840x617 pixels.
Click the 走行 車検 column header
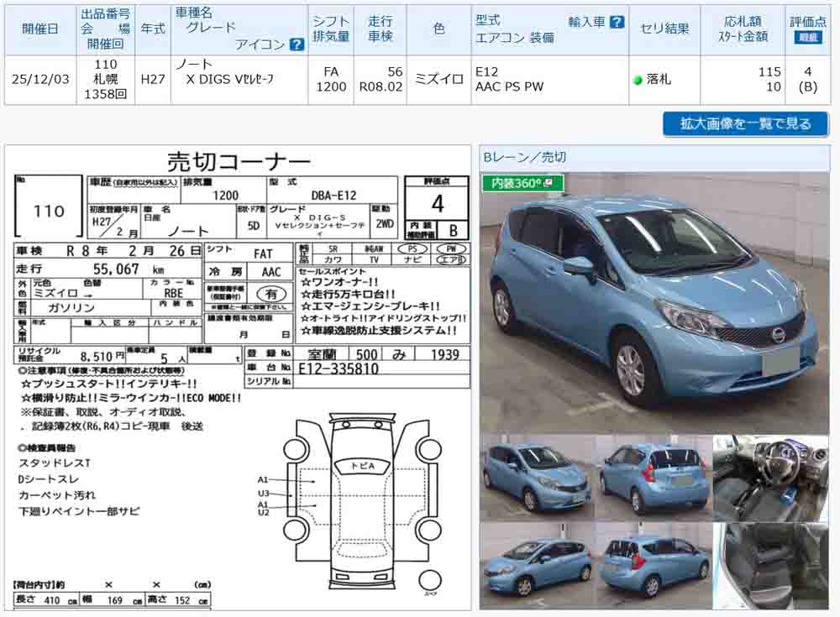pyautogui.click(x=380, y=29)
